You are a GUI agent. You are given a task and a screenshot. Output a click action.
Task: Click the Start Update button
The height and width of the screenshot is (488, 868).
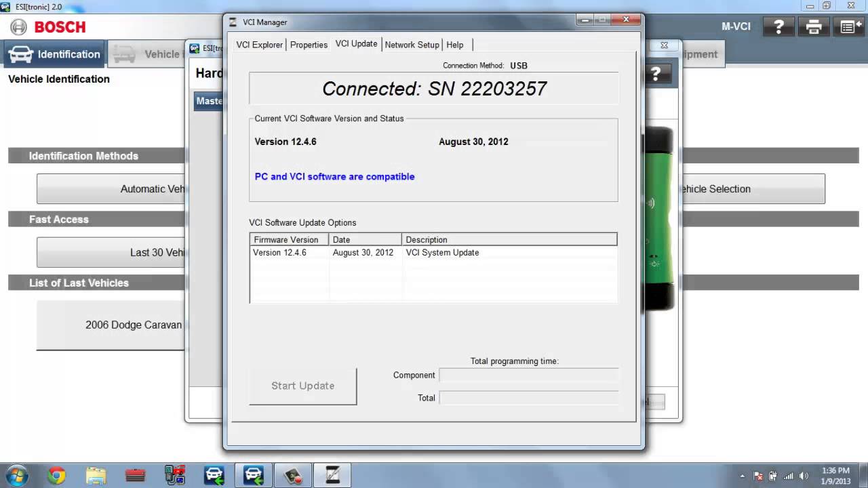[302, 386]
